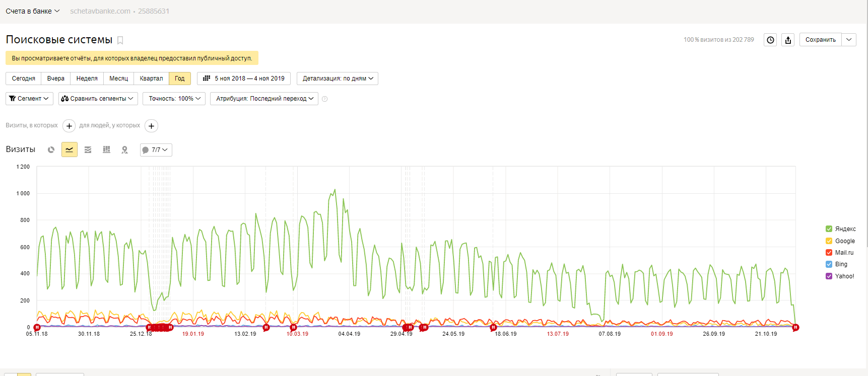Toggle the Mail.ru series checkbox

829,253
